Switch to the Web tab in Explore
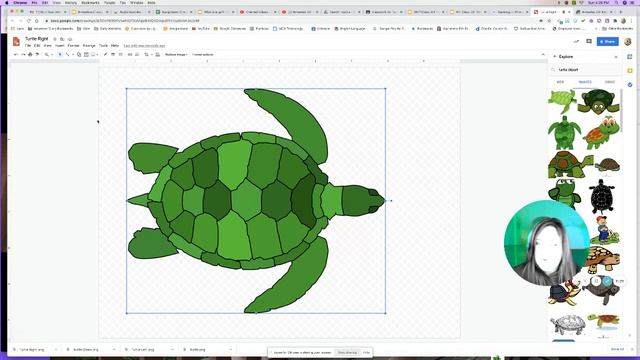The image size is (640, 360). click(x=560, y=82)
